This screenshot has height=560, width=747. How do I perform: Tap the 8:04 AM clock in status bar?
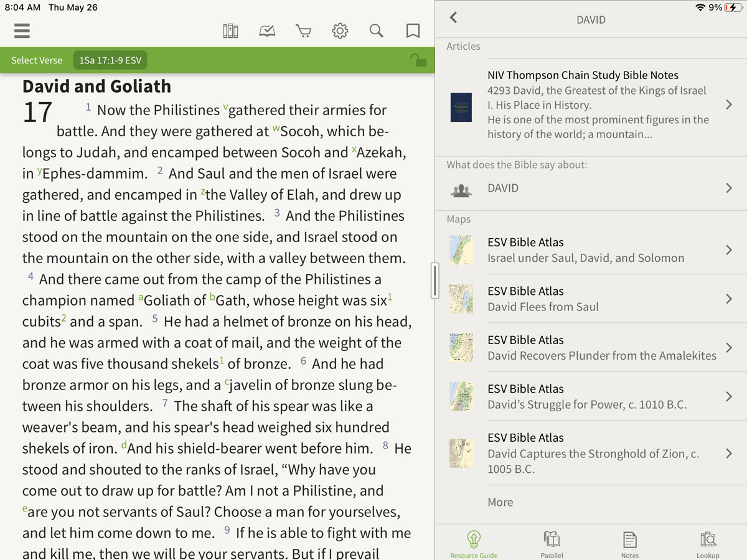tap(22, 7)
